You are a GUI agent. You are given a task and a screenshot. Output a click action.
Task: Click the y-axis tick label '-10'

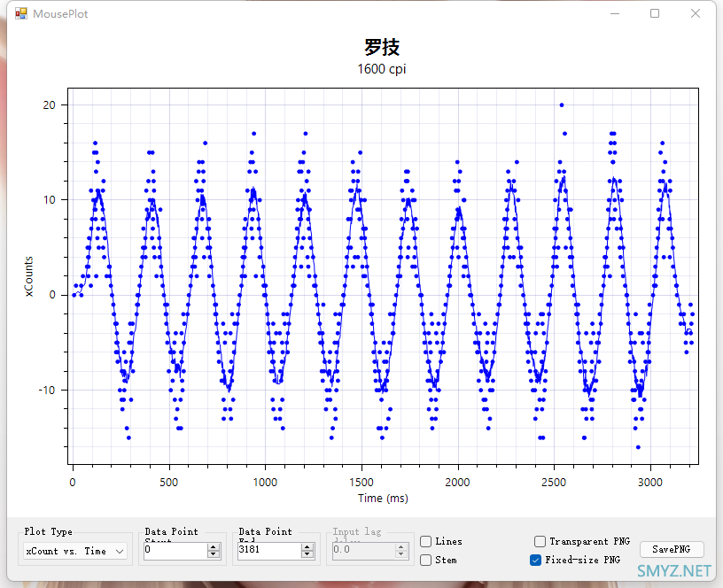click(47, 391)
